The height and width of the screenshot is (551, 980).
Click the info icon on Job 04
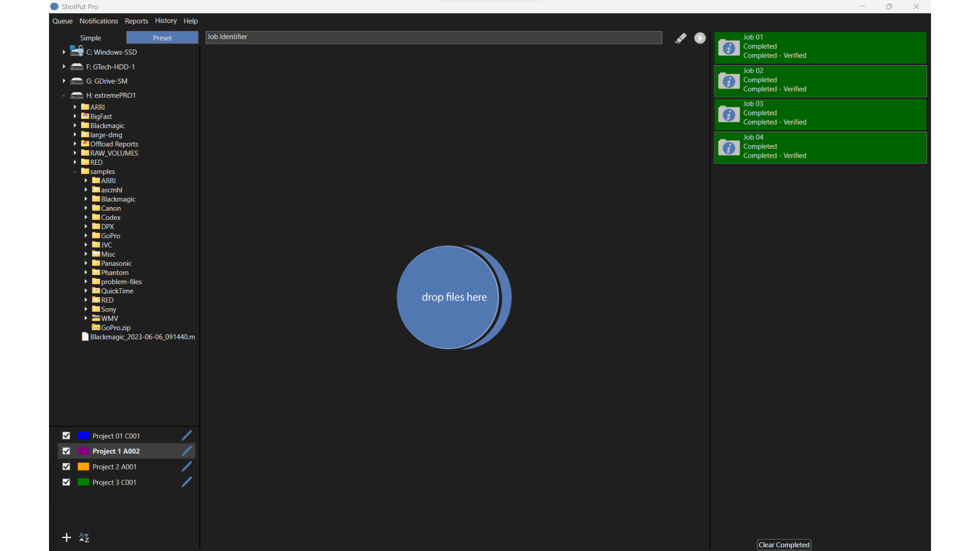(729, 147)
